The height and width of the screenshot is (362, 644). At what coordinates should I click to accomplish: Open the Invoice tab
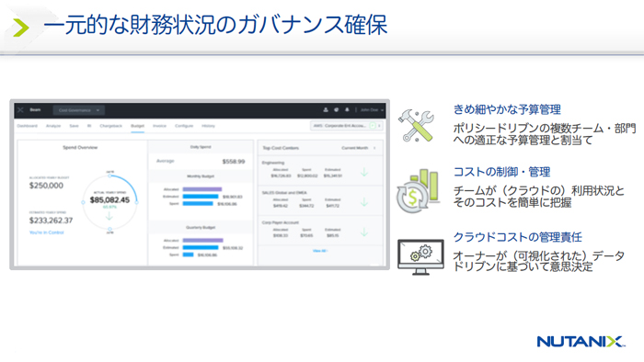pos(159,126)
